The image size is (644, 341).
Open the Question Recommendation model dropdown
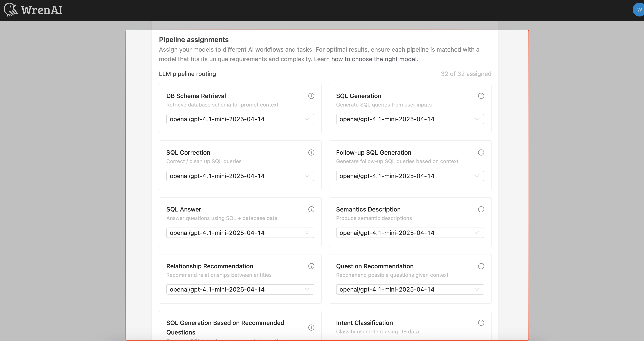pyautogui.click(x=410, y=289)
